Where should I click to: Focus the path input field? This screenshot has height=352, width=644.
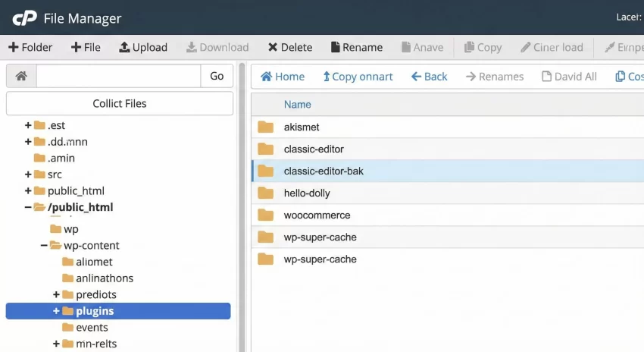[118, 76]
